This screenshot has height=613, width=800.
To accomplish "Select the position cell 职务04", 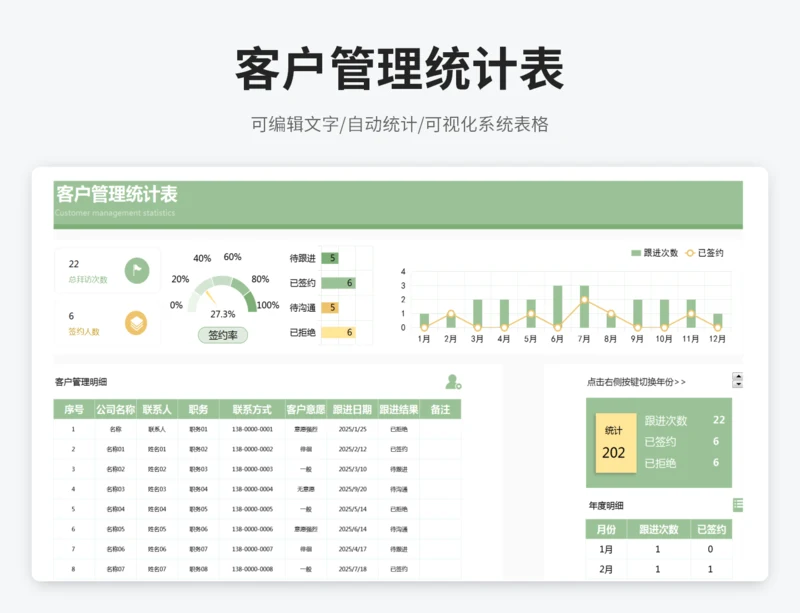I will 198,489.
